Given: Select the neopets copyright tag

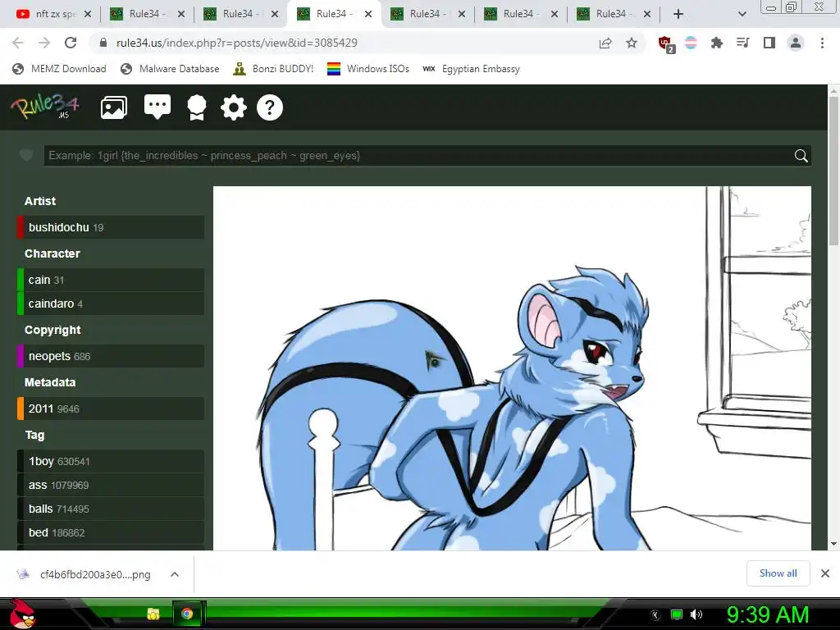Looking at the screenshot, I should tap(49, 356).
